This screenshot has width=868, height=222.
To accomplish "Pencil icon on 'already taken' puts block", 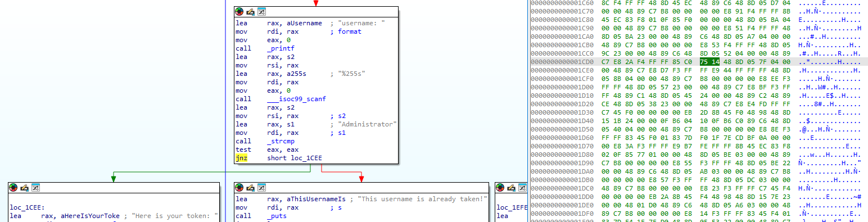I will [x=251, y=187].
